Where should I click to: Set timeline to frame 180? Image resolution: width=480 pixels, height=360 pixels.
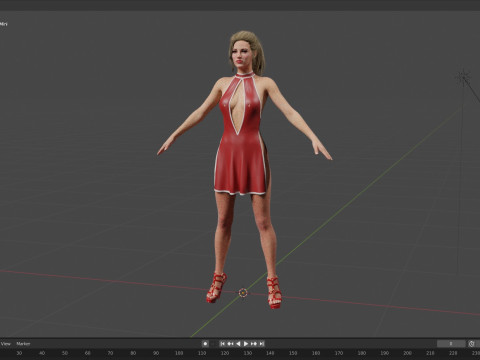tap(362, 353)
